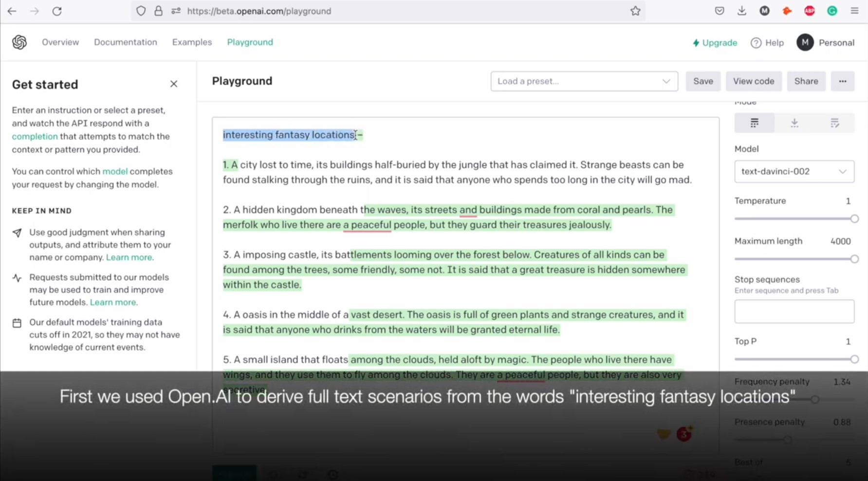
Task: Click the Top P value 1
Action: click(848, 342)
